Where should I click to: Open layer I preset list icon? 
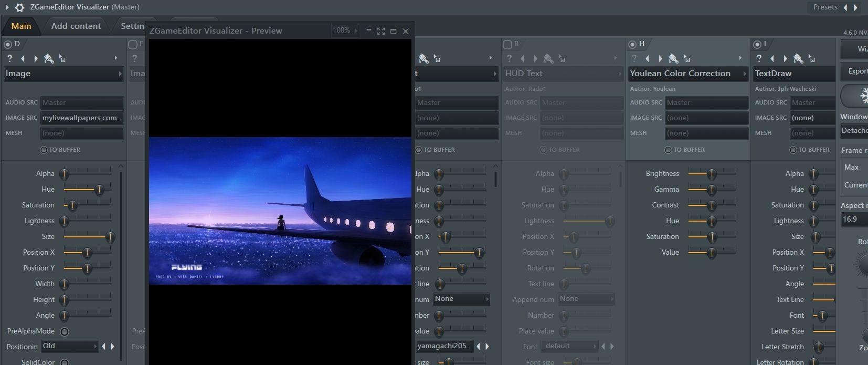pos(812,58)
